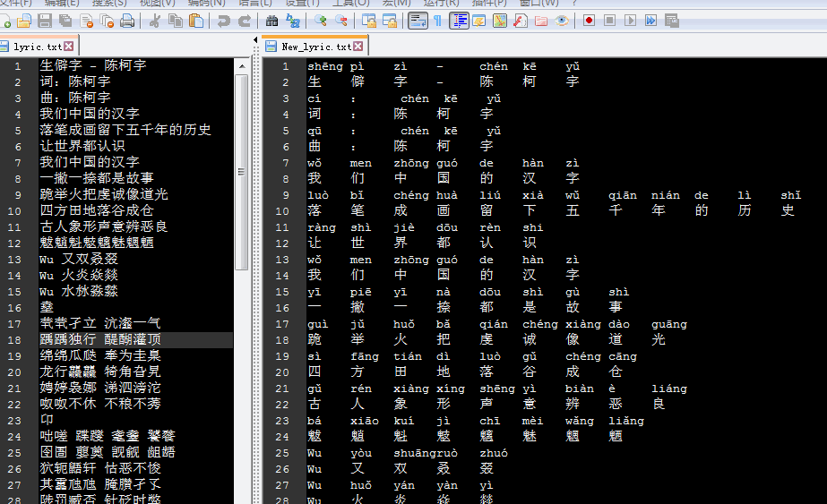
Task: Click line "一撇一捺都是故事" in lyric.txt
Action: coord(97,178)
